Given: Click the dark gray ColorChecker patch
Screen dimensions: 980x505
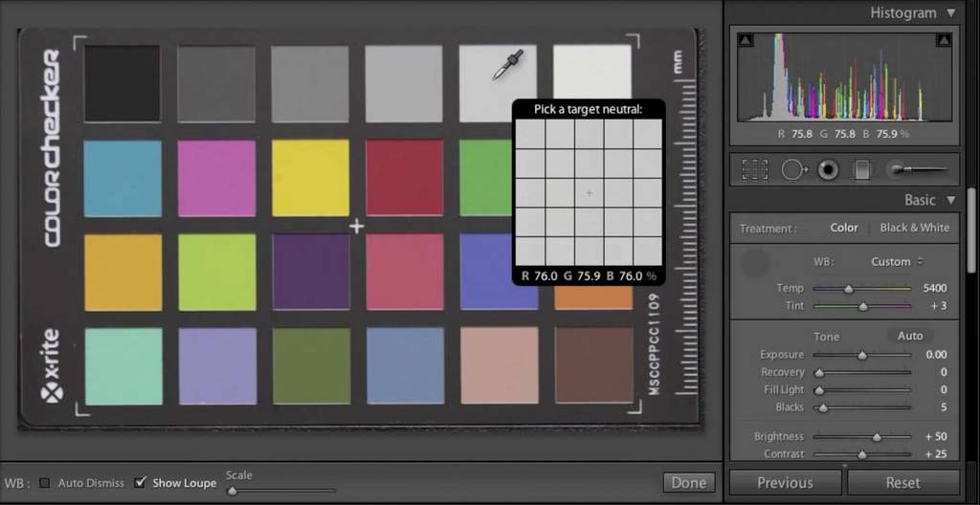Looking at the screenshot, I should [x=216, y=83].
